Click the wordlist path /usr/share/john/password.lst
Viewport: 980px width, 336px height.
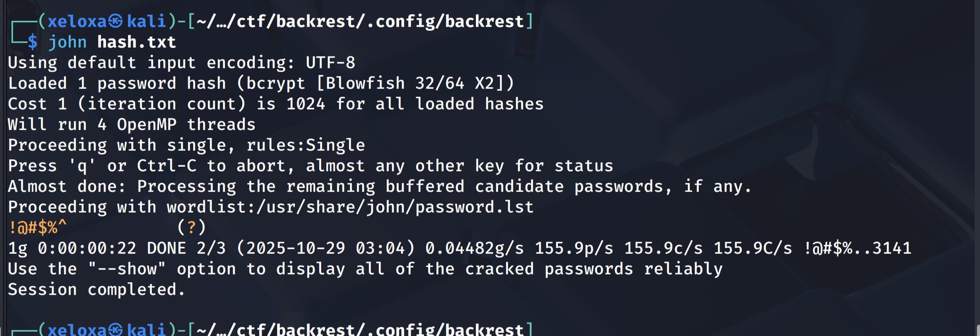pyautogui.click(x=395, y=207)
